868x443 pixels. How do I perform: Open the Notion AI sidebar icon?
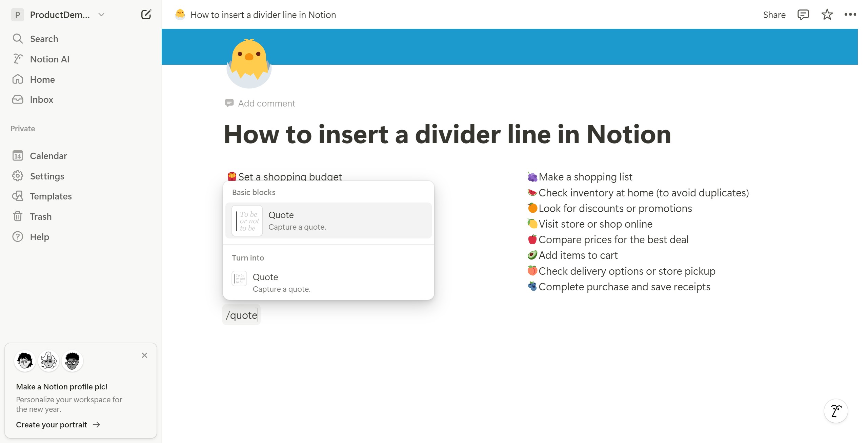(18, 59)
